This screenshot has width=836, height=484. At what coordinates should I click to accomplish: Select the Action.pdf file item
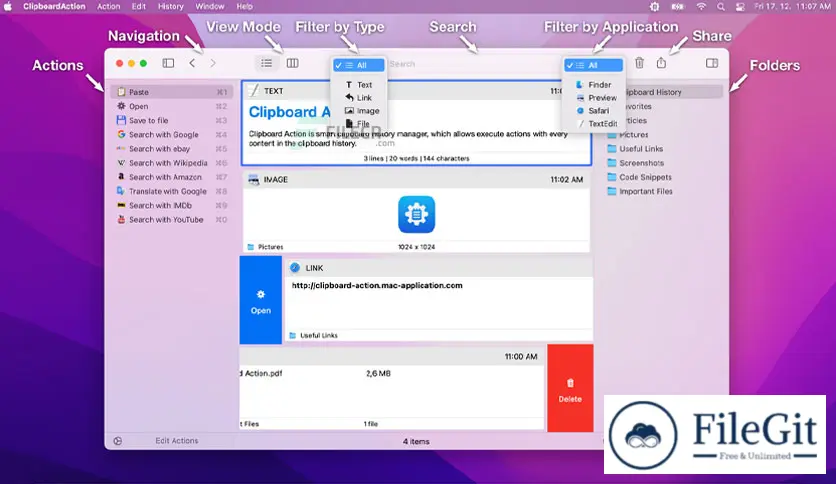[392, 388]
